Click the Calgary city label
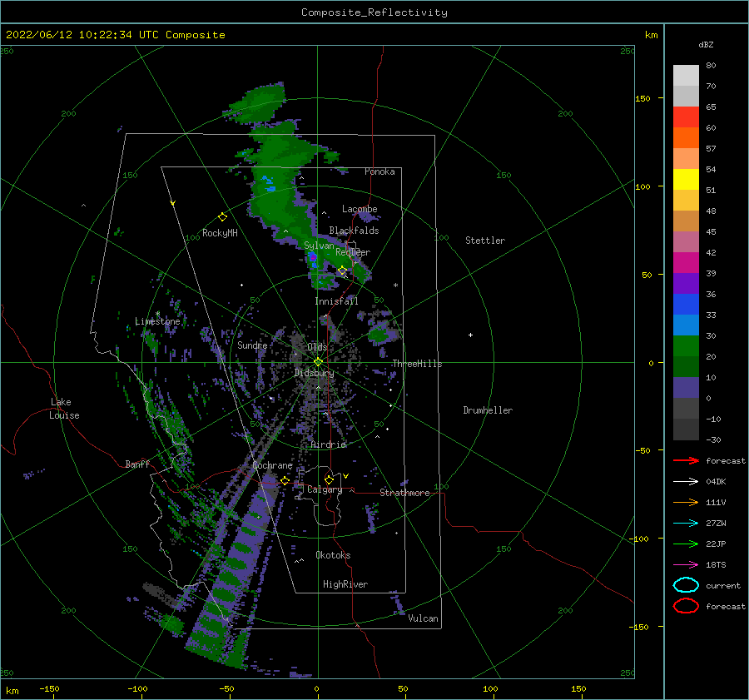Screen dimensions: 749x700 [x=325, y=489]
